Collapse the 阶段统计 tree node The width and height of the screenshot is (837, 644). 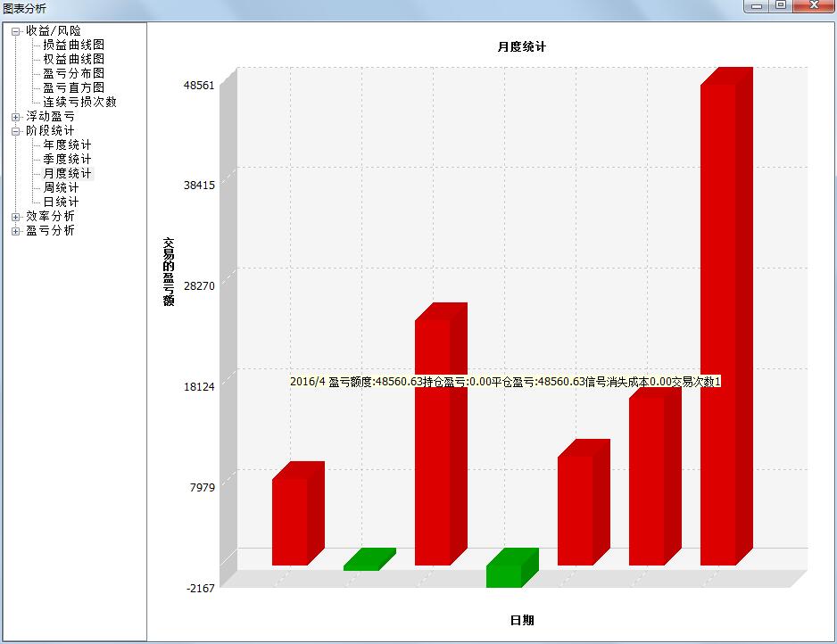[15, 131]
